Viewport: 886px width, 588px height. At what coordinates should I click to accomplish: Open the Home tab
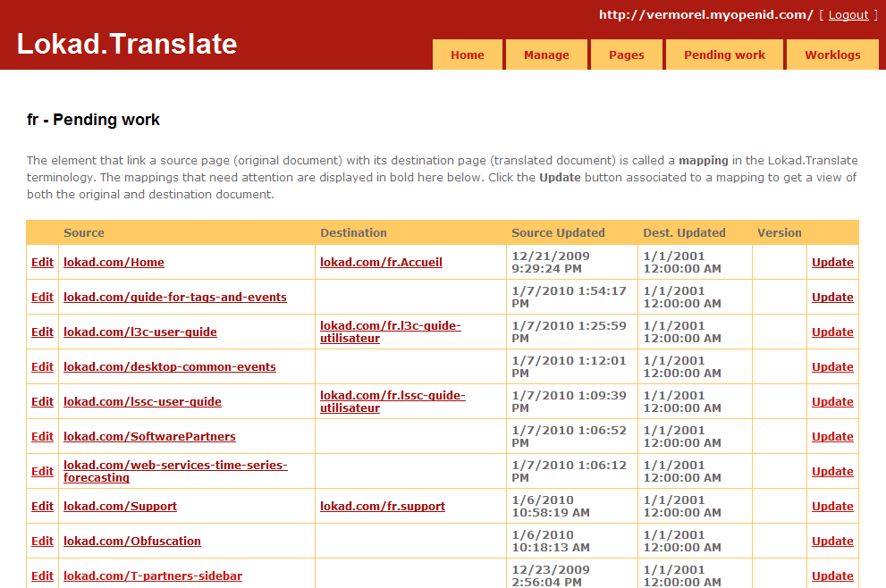click(x=468, y=55)
